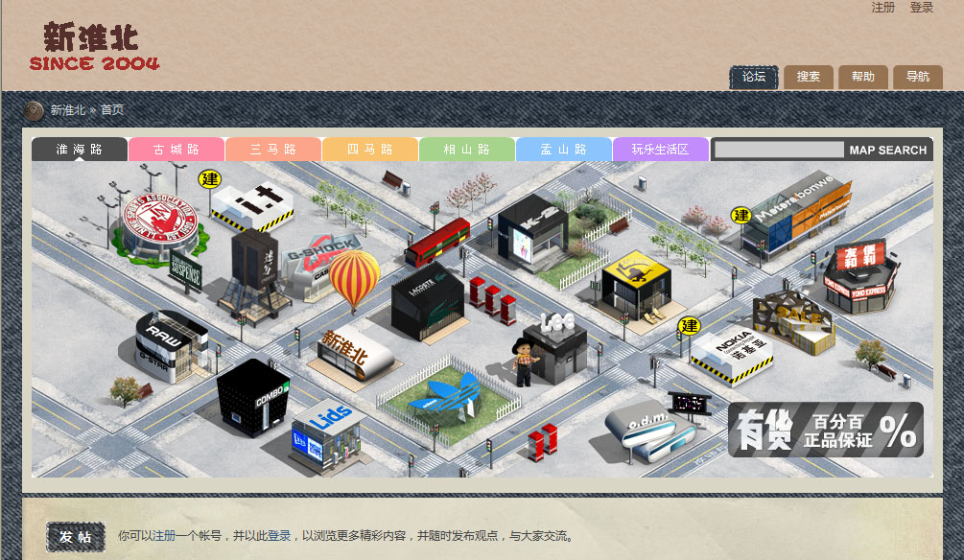Click the 发帖 post button

(x=76, y=537)
